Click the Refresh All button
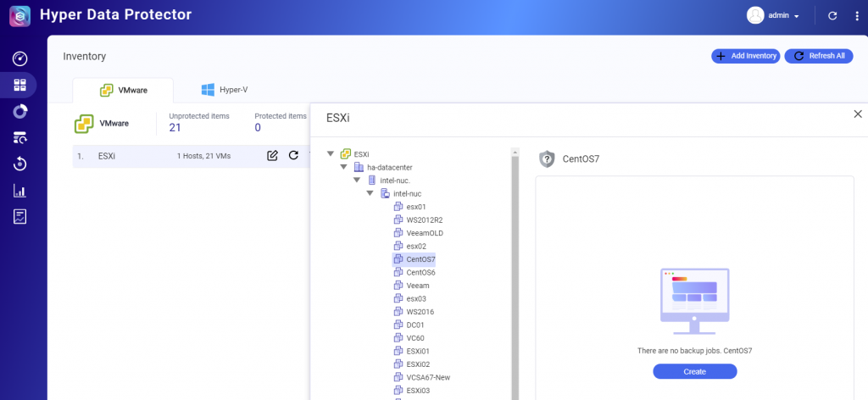The width and height of the screenshot is (868, 400). (819, 56)
